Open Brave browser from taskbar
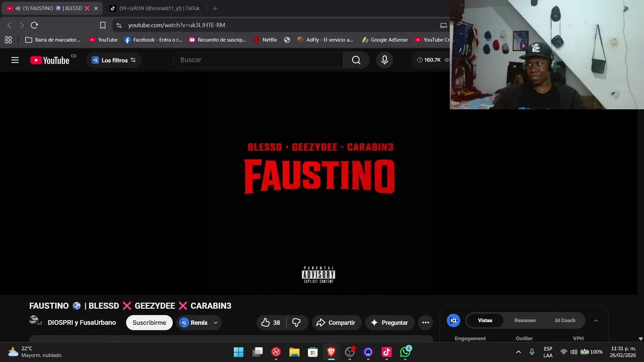The height and width of the screenshot is (362, 644). pos(331,352)
